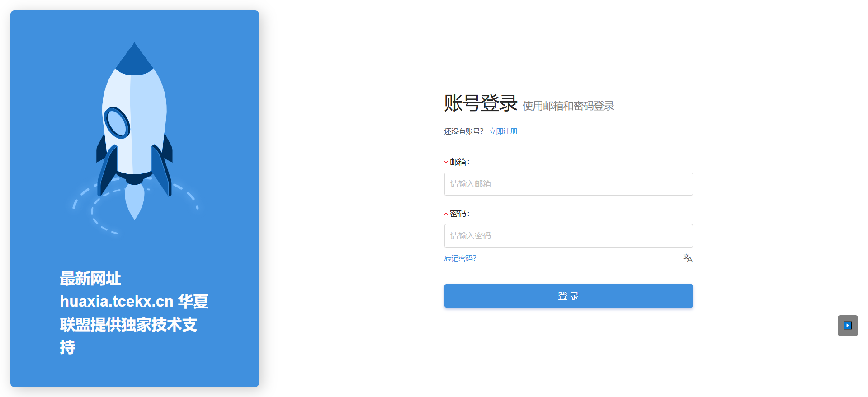The image size is (868, 397).
Task: Click the 账号登录 heading
Action: [480, 103]
